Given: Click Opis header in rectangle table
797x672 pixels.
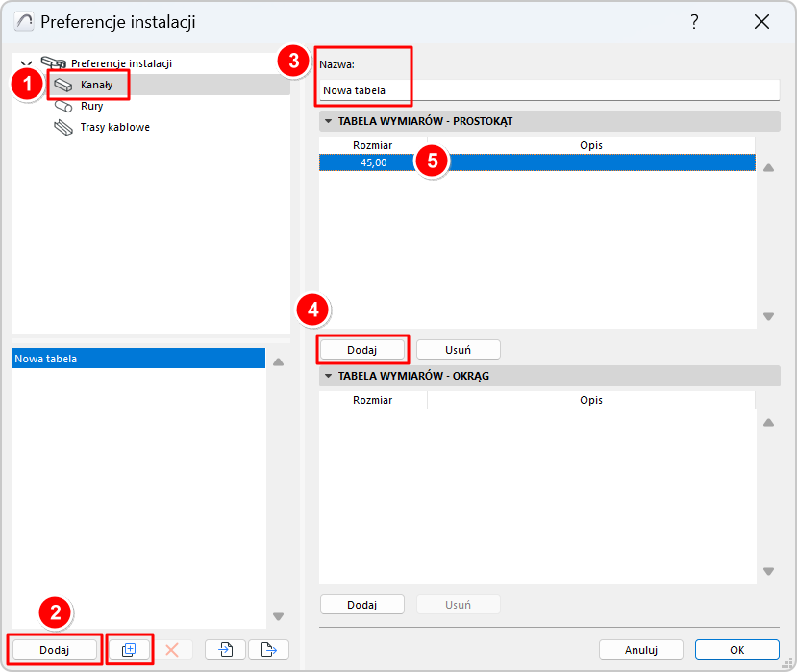Looking at the screenshot, I should coord(591,145).
